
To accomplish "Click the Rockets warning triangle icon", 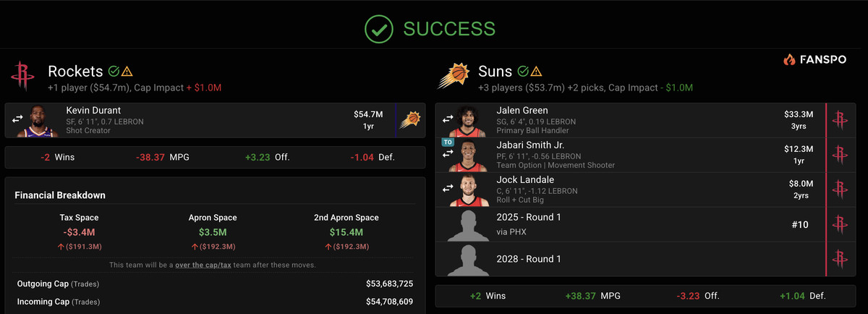I will [127, 72].
